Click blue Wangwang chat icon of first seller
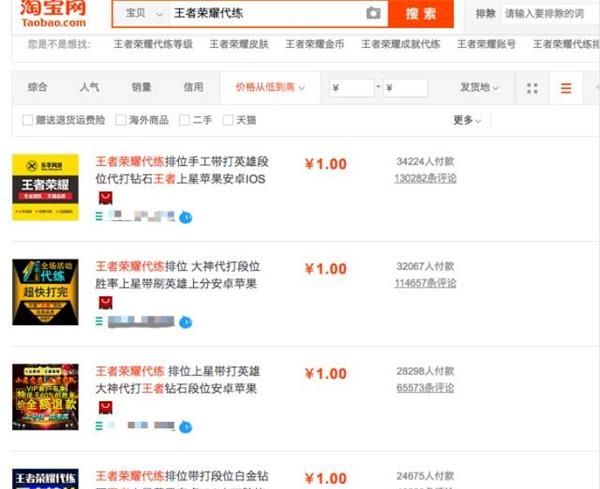Screen dimensions: 600x489 [x=186, y=217]
